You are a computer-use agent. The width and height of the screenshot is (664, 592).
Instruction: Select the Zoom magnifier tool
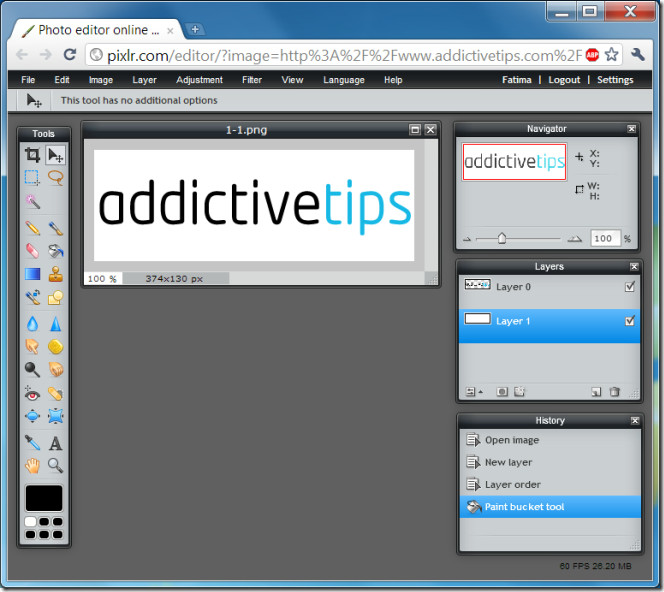pos(55,466)
